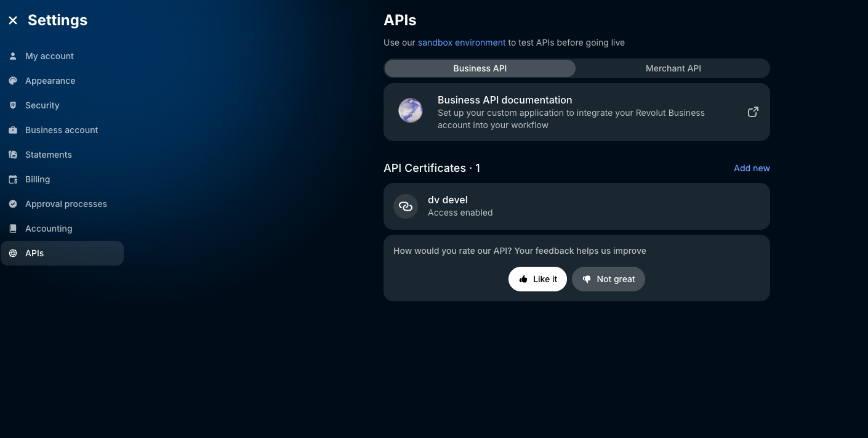Screen dimensions: 868x438
Task: Click the external link icon for documentation
Action: click(753, 112)
